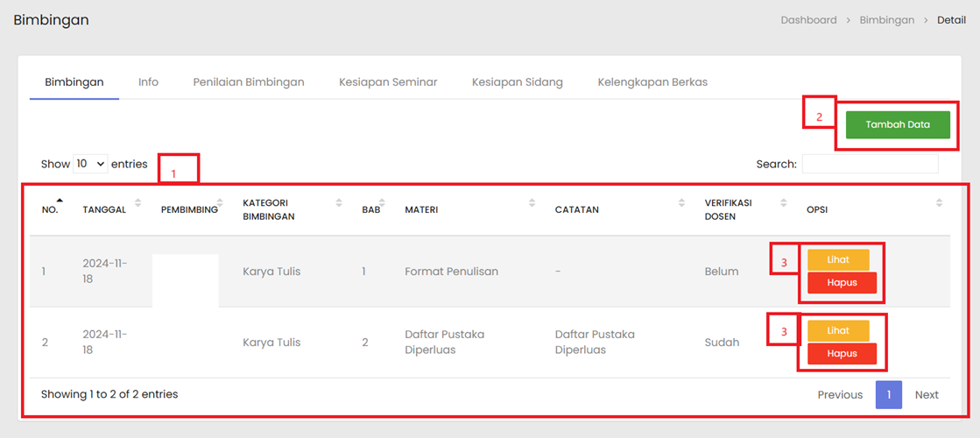The width and height of the screenshot is (980, 438).
Task: Open the Penilaian Bimbingan tab
Action: (x=249, y=82)
